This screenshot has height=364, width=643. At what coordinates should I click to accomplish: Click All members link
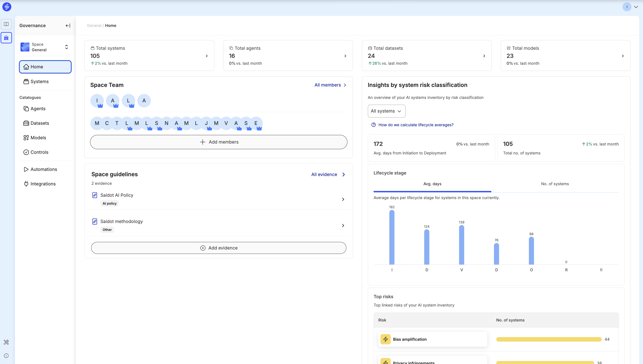tap(330, 85)
